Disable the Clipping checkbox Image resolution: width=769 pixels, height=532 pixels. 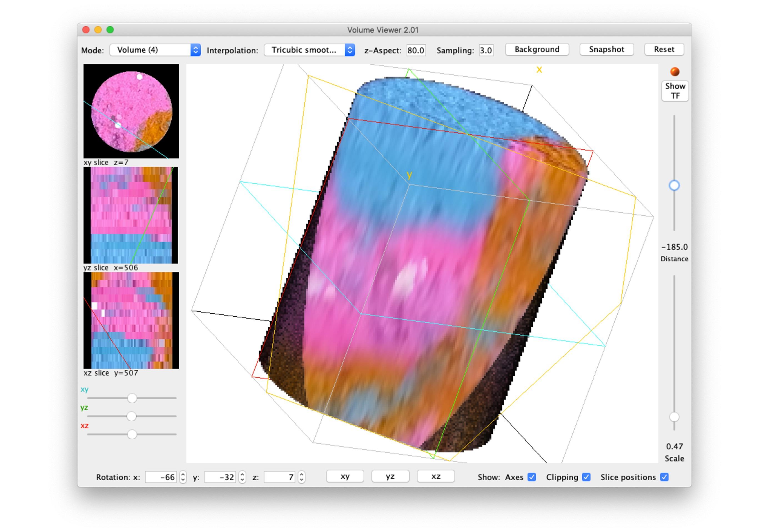click(586, 477)
